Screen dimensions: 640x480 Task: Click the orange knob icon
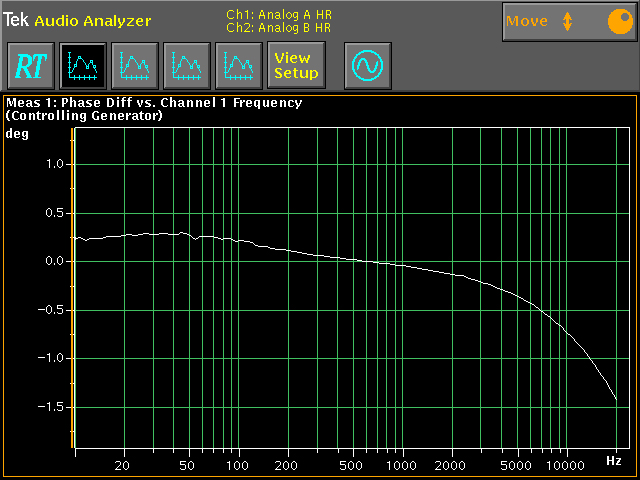pos(618,21)
